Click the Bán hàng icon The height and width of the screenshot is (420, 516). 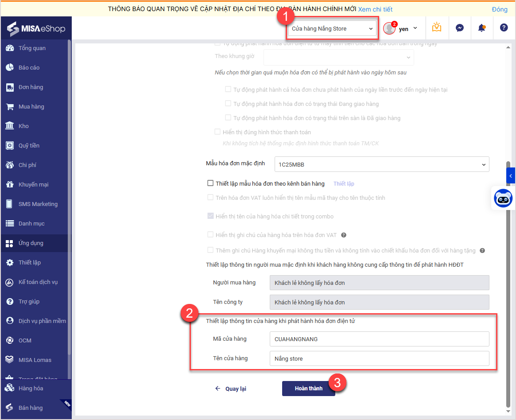(10, 408)
